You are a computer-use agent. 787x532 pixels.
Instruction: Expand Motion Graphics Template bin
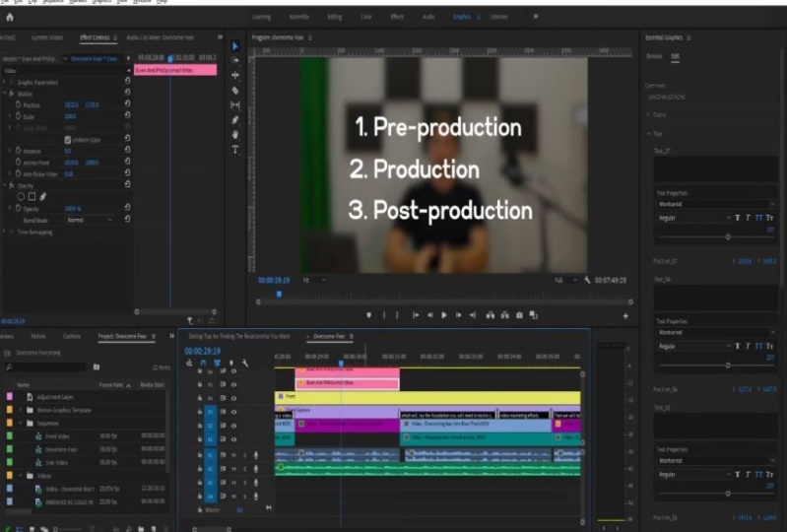point(21,410)
